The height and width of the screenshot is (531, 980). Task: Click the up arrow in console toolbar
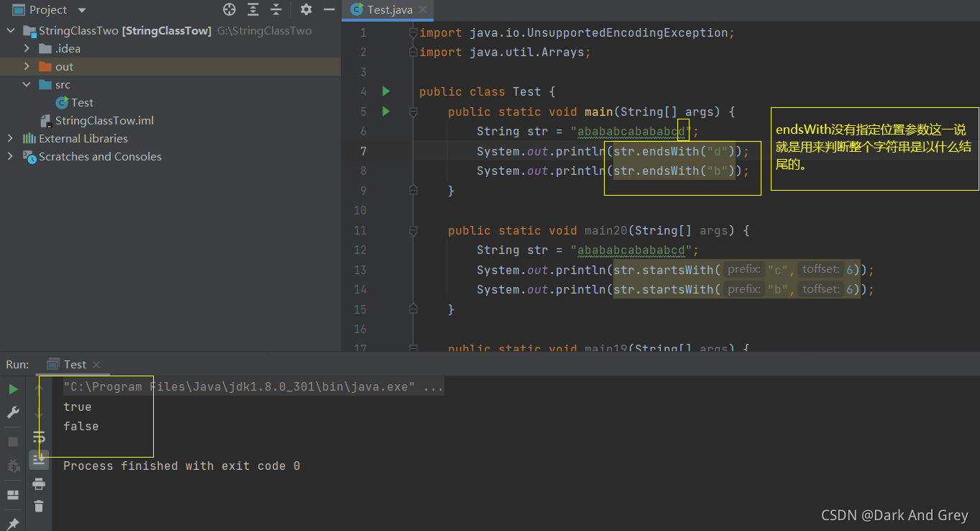[39, 389]
